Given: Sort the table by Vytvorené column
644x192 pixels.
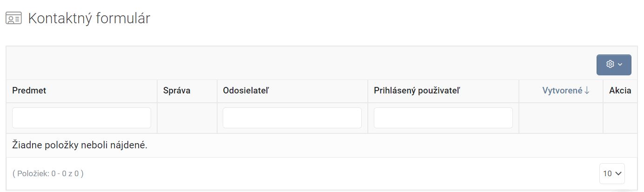Looking at the screenshot, I should click(x=562, y=91).
